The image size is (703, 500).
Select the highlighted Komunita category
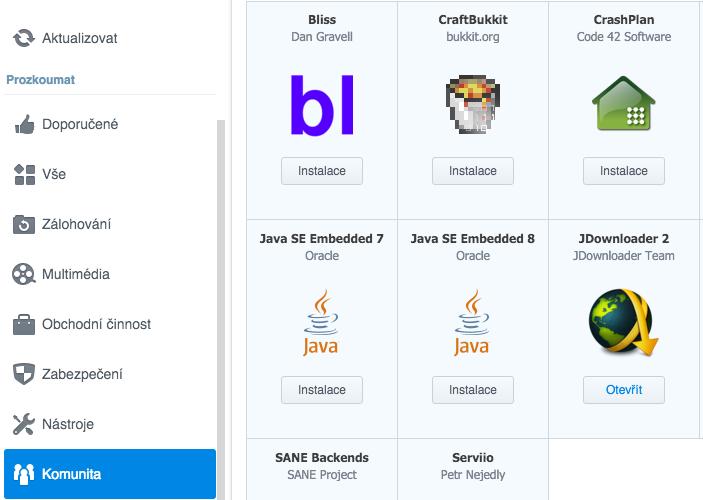(110, 474)
